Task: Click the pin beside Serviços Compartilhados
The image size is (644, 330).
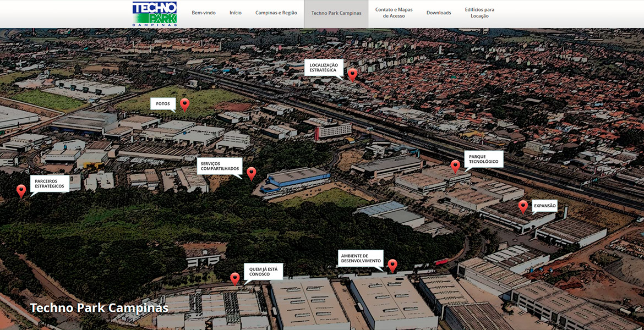Action: point(252,174)
